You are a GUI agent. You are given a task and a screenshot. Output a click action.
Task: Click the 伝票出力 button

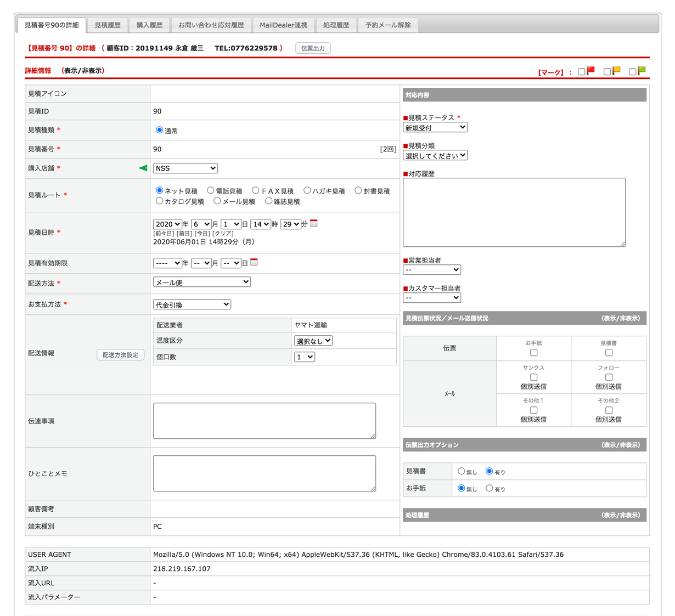click(313, 48)
